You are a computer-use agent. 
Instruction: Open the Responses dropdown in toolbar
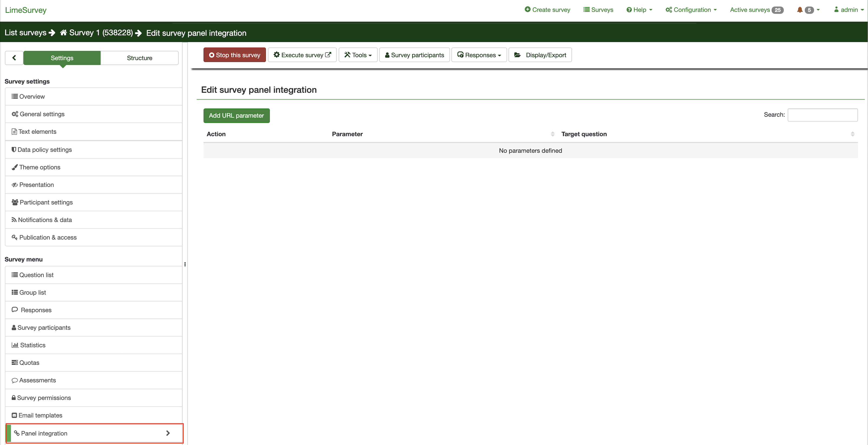(x=479, y=55)
